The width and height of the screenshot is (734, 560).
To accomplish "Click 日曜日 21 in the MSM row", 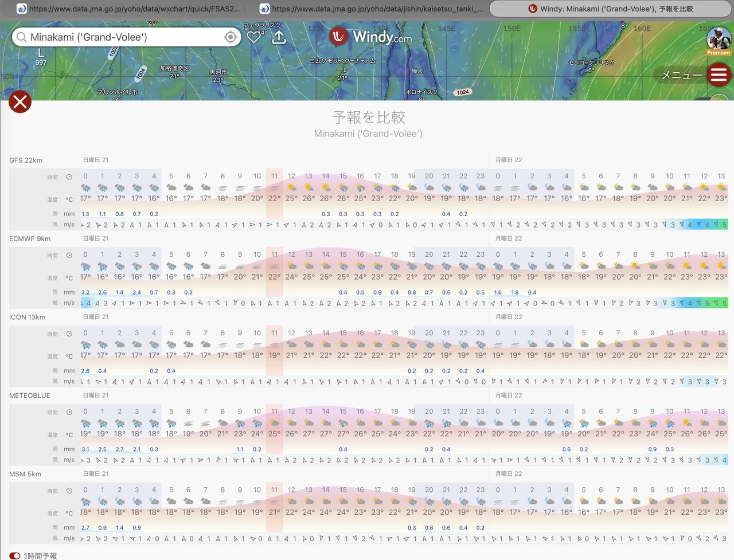I will coord(96,474).
